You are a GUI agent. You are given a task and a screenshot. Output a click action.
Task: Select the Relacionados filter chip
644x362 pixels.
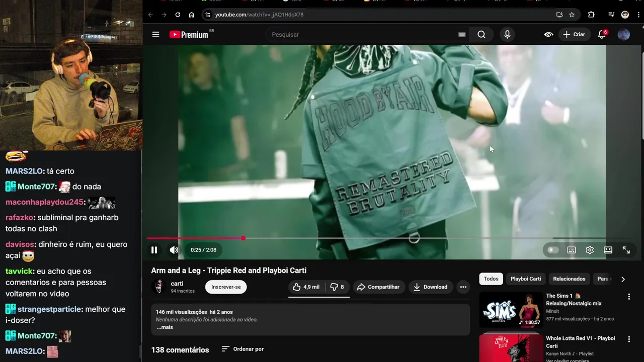(569, 279)
